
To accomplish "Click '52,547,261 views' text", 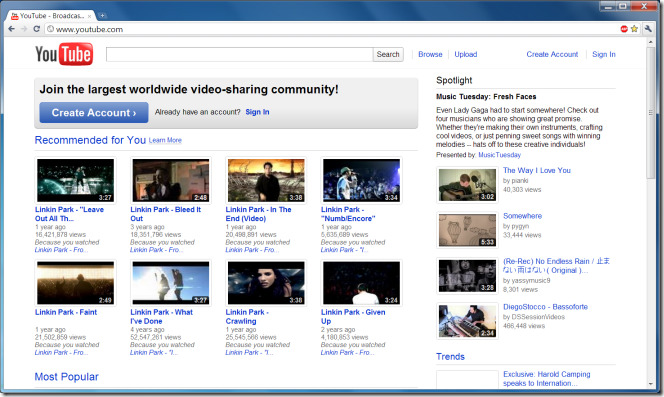I will [x=155, y=337].
